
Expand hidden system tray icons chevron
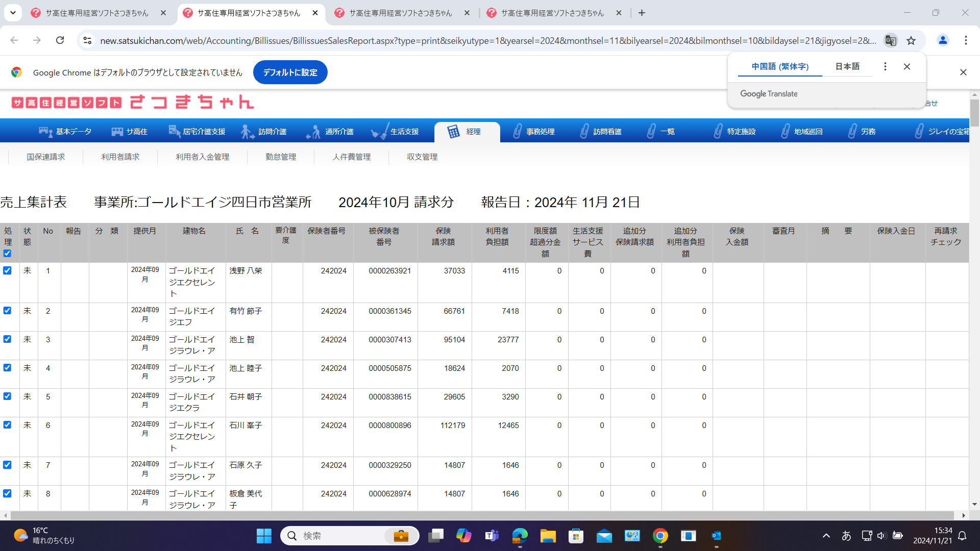(826, 536)
